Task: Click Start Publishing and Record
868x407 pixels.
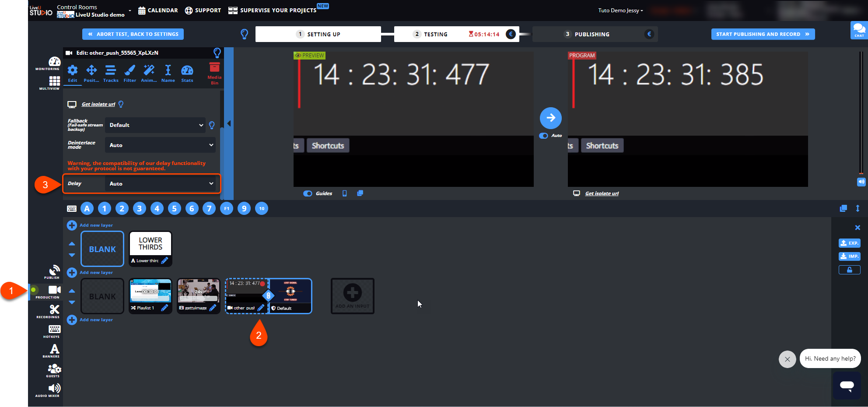Action: [x=763, y=34]
